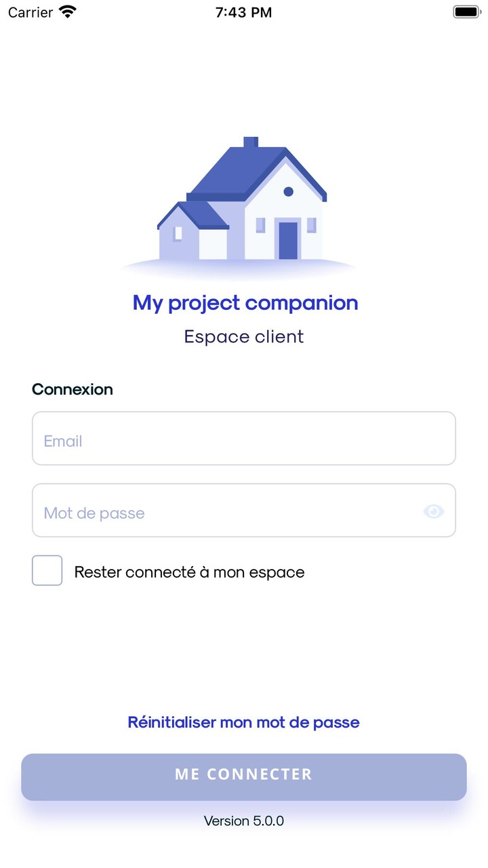Viewport: 488px width, 868px height.
Task: Click the 'My project companion' title
Action: coord(244,302)
